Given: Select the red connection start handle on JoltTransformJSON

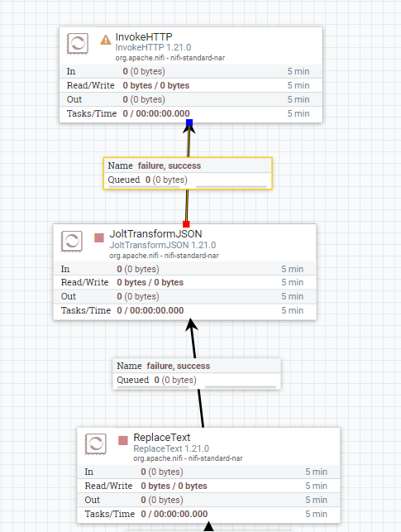Looking at the screenshot, I should [x=186, y=224].
